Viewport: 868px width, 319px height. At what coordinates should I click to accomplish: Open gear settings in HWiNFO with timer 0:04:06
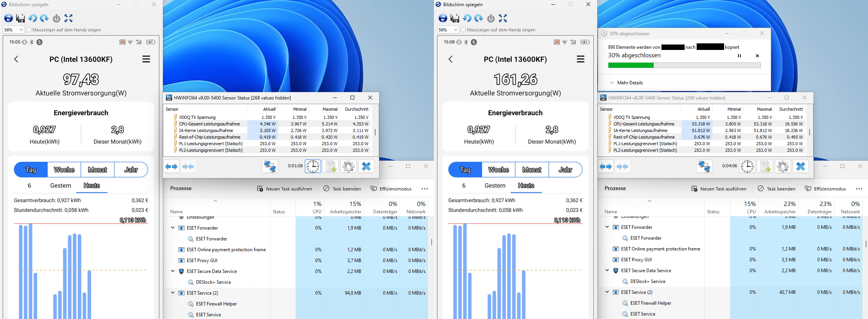(x=783, y=166)
